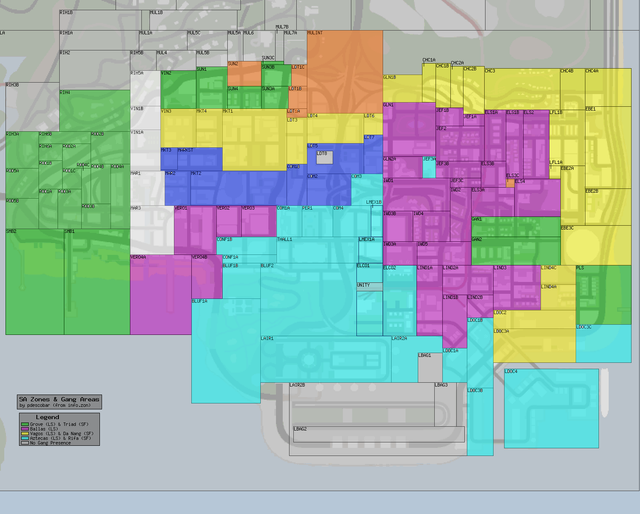The image size is (640, 514).
Task: Click the 'SA Zones & Gang Areas' title text
Action: pos(59,399)
